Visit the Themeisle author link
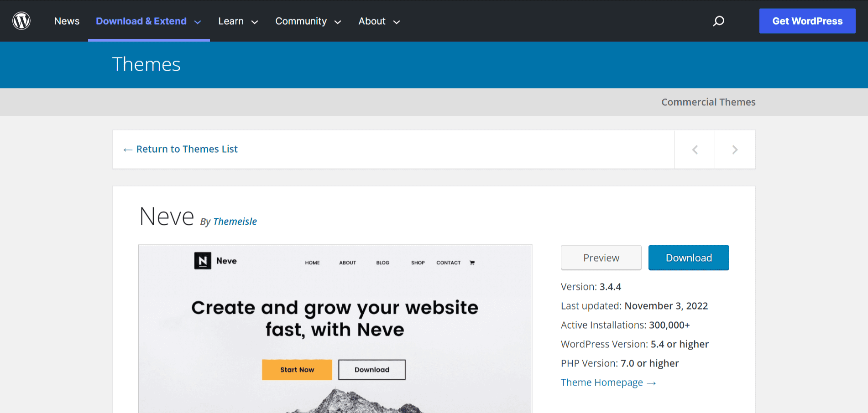 tap(235, 221)
